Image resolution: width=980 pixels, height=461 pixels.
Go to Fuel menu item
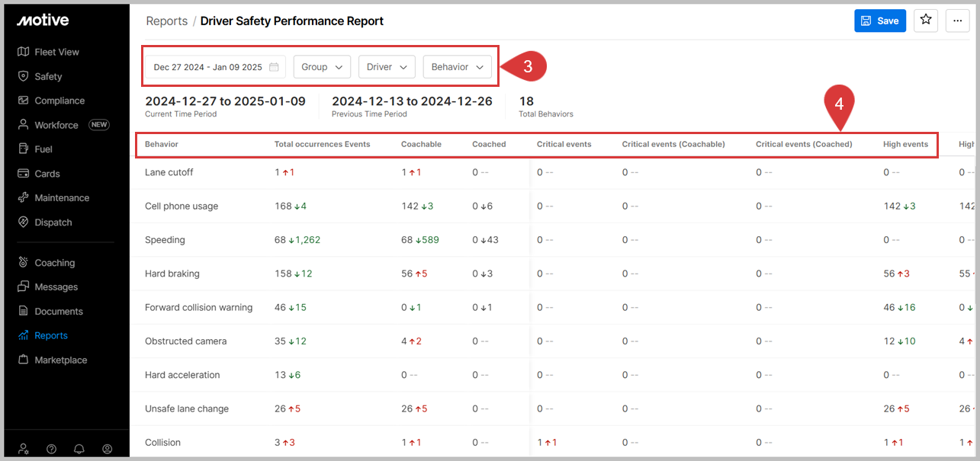pyautogui.click(x=43, y=149)
